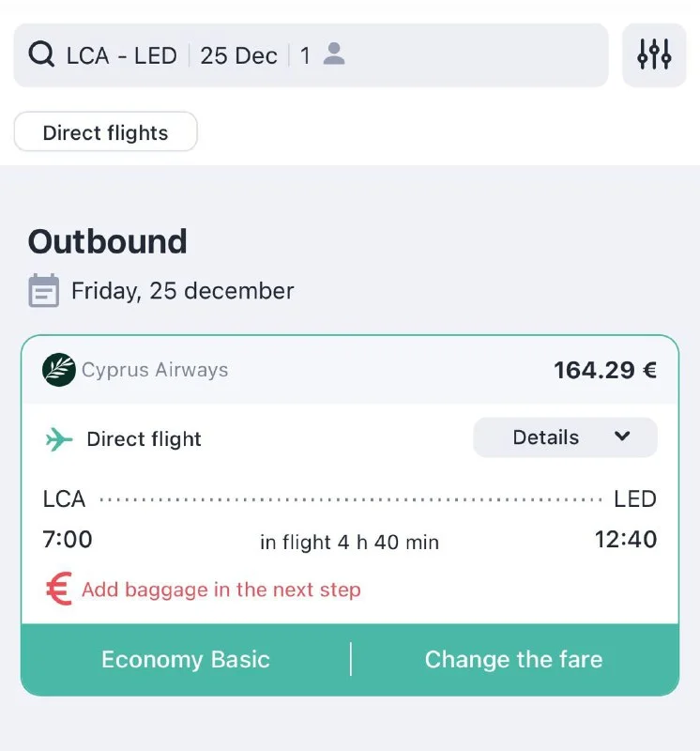Click the 7:00 departure time
700x751 pixels.
coord(68,540)
